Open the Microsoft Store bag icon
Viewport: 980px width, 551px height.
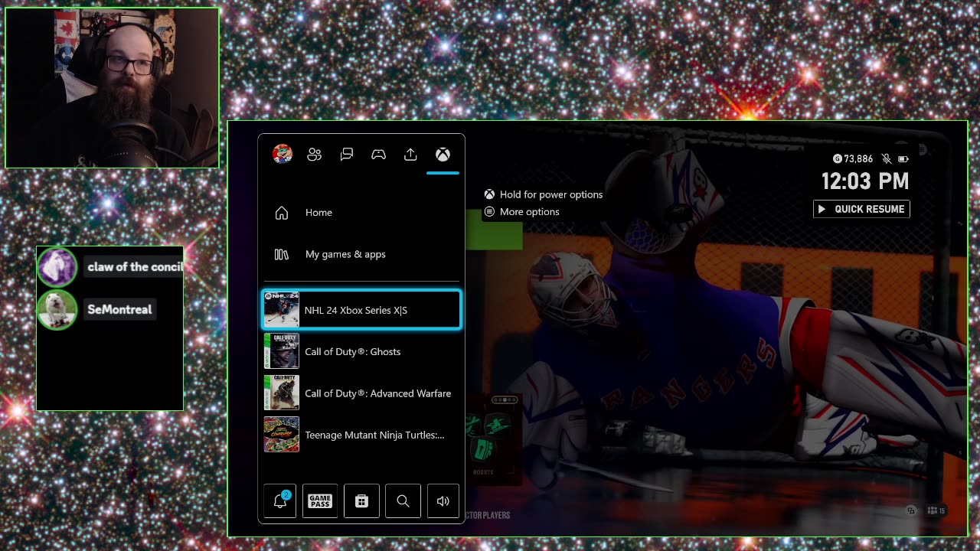tap(361, 501)
